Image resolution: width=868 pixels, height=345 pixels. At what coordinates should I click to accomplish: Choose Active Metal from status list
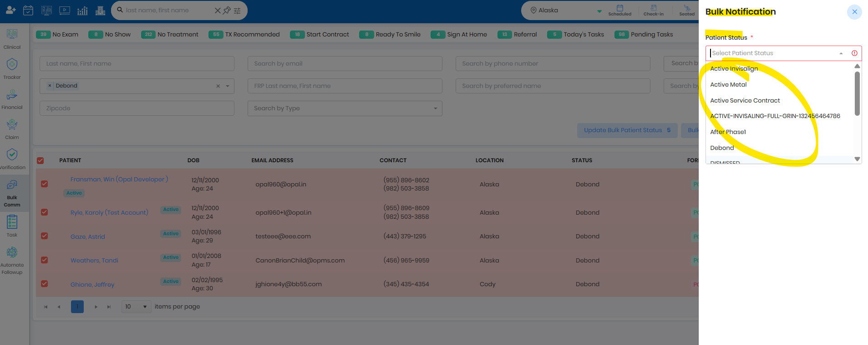pos(728,85)
